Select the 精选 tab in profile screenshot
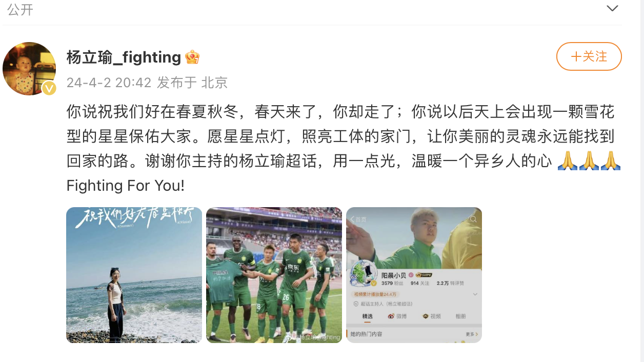Image resolution: width=644 pixels, height=362 pixels. (367, 316)
